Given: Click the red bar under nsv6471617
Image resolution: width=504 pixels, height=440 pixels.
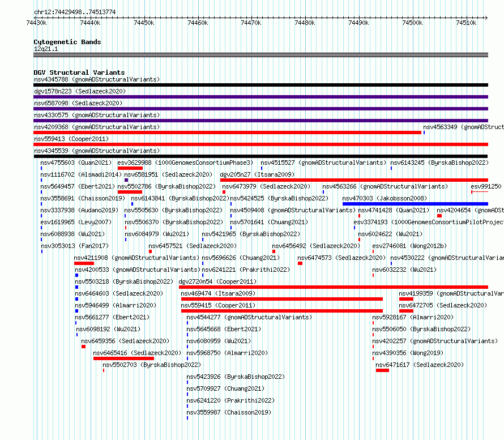Looking at the screenshot, I should pyautogui.click(x=382, y=370).
